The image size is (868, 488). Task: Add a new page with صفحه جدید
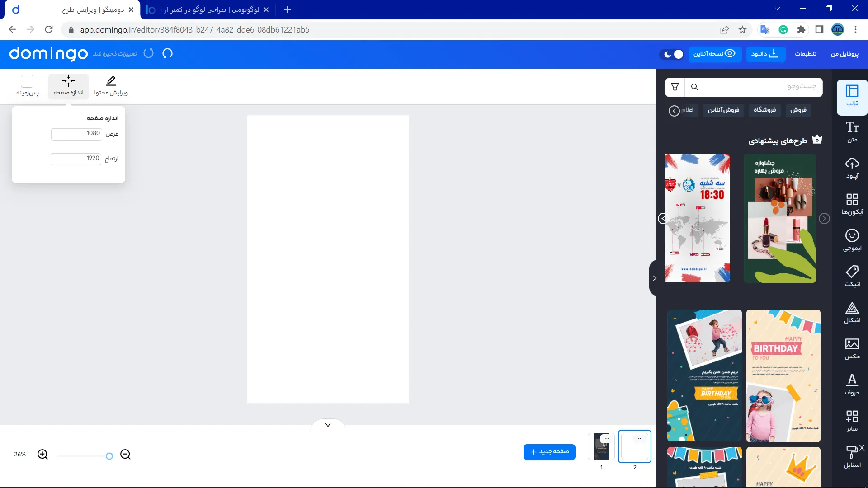click(549, 452)
